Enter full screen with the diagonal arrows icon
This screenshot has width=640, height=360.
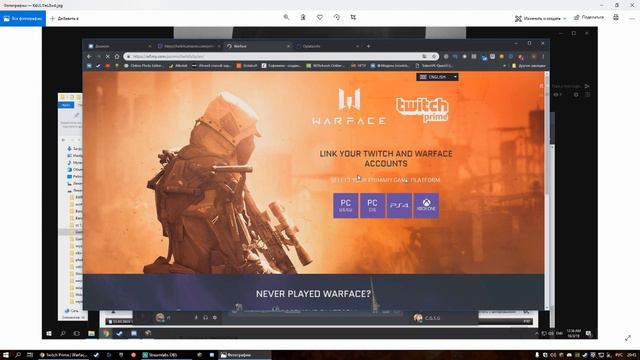tap(628, 338)
